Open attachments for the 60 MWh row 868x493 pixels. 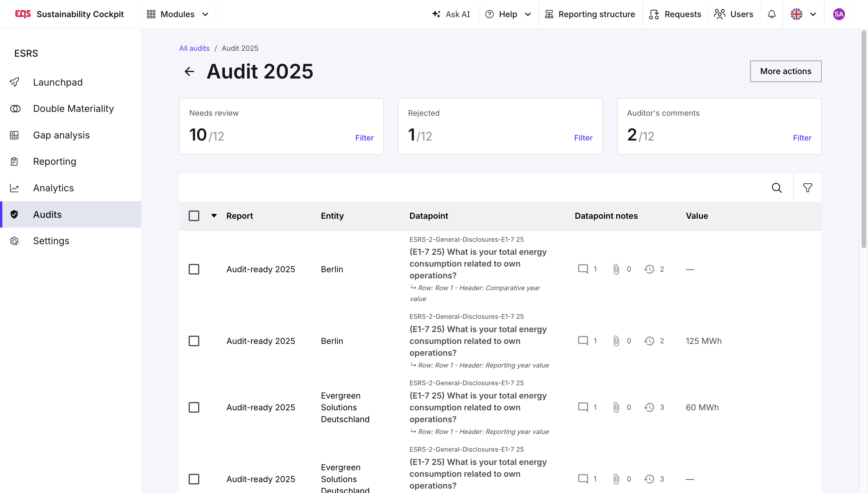616,407
